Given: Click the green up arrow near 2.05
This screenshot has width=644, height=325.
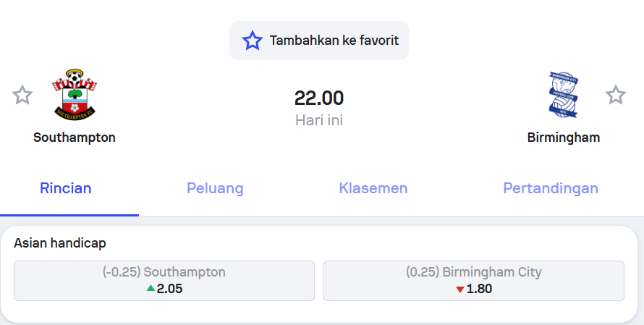Looking at the screenshot, I should tap(151, 288).
